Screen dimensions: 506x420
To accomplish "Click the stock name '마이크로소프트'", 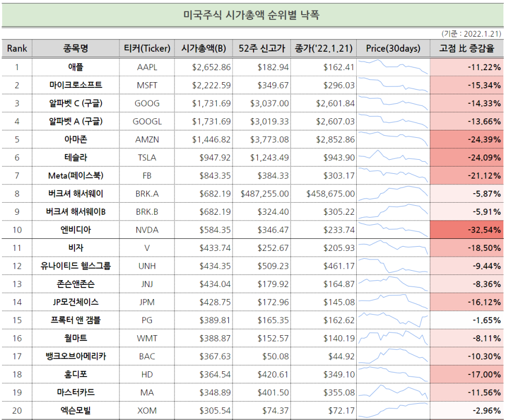I will 75,85.
